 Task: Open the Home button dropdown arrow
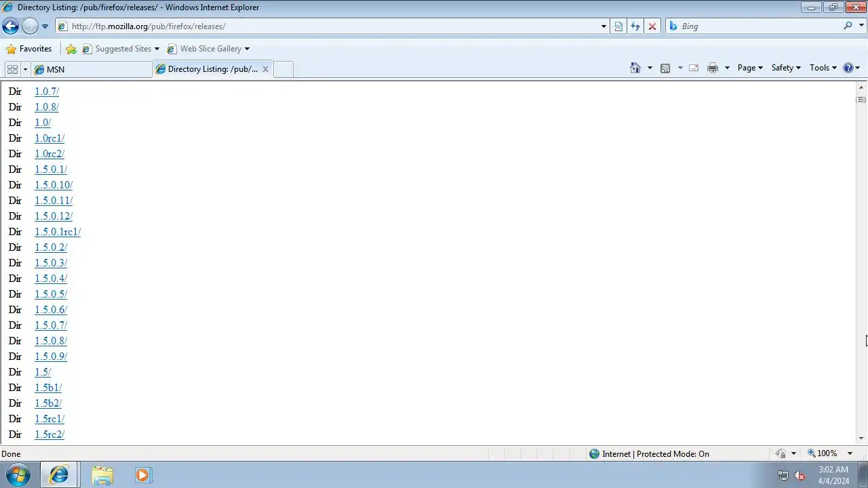650,68
